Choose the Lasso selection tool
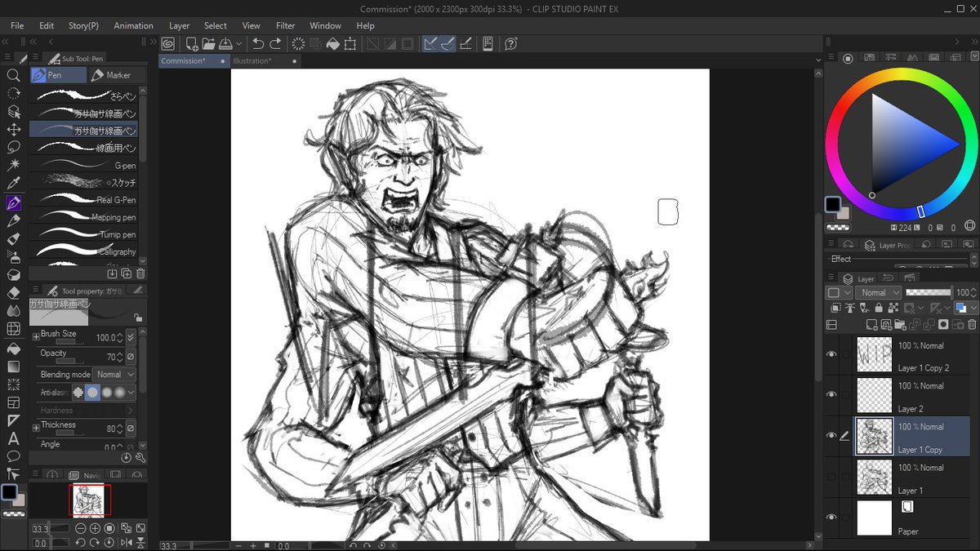The width and height of the screenshot is (980, 551). pyautogui.click(x=13, y=147)
